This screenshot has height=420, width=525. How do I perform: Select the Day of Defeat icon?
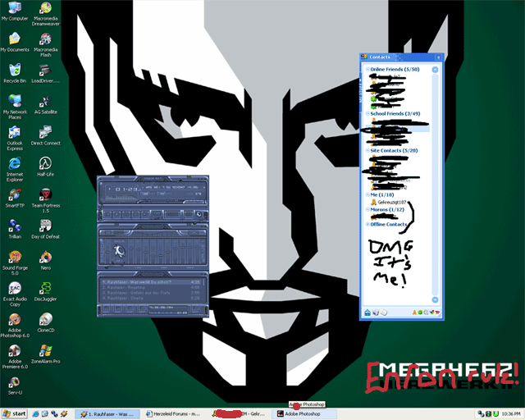(x=46, y=229)
